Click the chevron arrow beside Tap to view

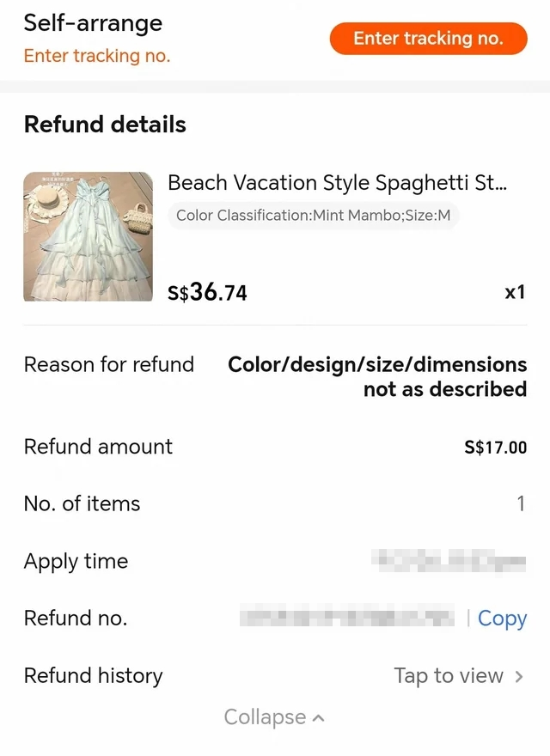pos(519,677)
